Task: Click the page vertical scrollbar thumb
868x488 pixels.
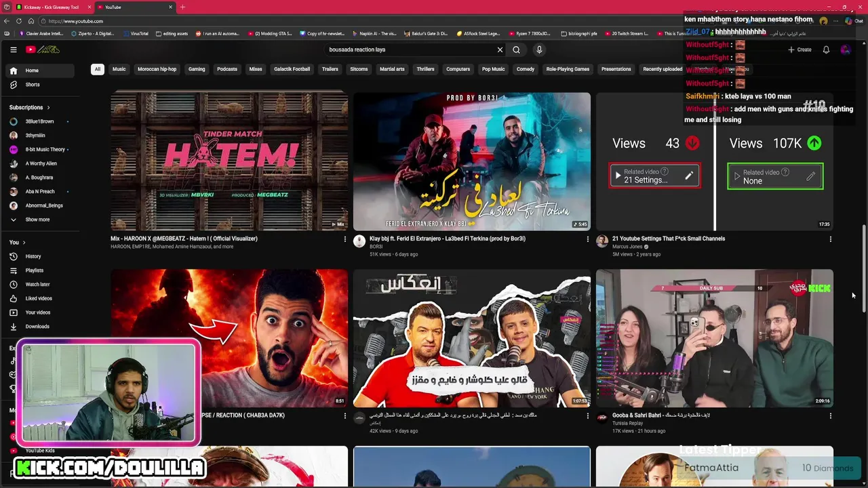Action: pos(864,268)
